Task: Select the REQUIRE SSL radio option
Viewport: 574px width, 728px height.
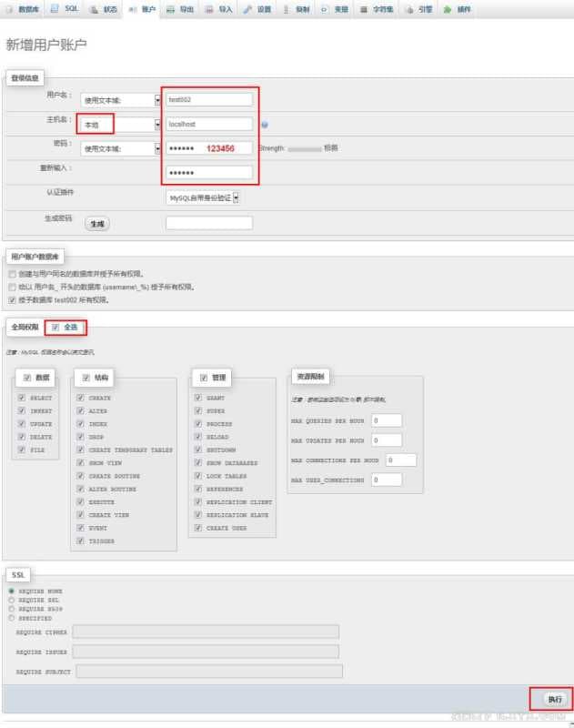Action: coord(11,600)
